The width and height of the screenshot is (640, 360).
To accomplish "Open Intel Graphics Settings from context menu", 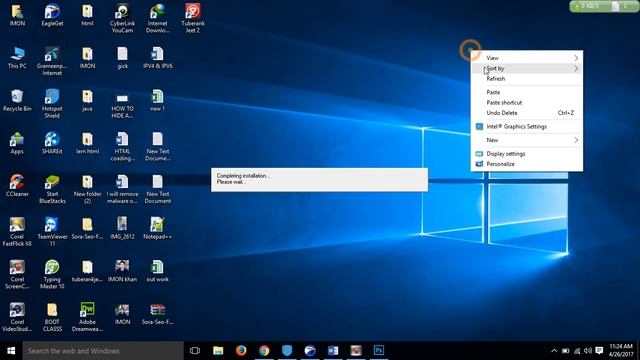I will 527,127.
